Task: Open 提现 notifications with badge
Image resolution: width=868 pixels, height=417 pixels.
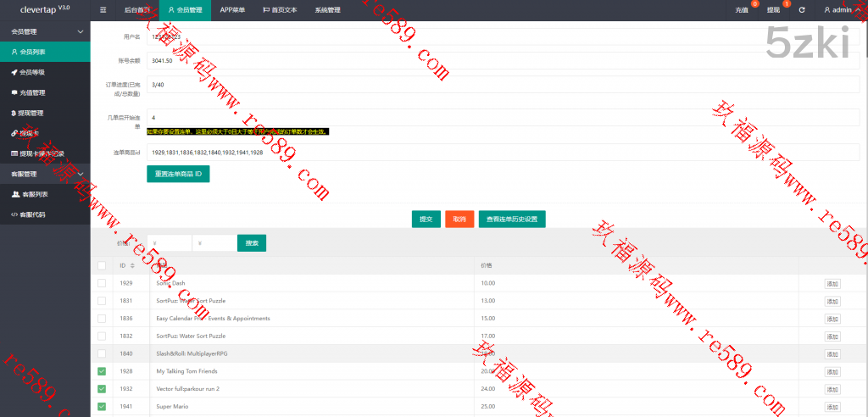Action: coord(773,10)
